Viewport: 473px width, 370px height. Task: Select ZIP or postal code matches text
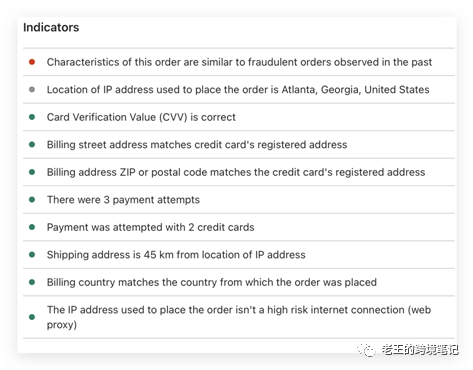(x=236, y=172)
